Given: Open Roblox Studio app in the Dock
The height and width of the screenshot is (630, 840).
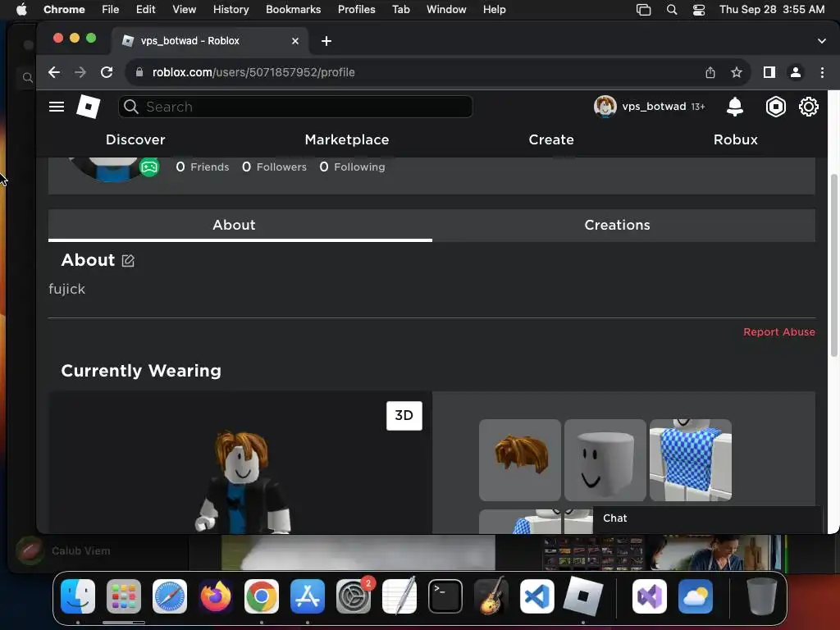Looking at the screenshot, I should tap(583, 596).
